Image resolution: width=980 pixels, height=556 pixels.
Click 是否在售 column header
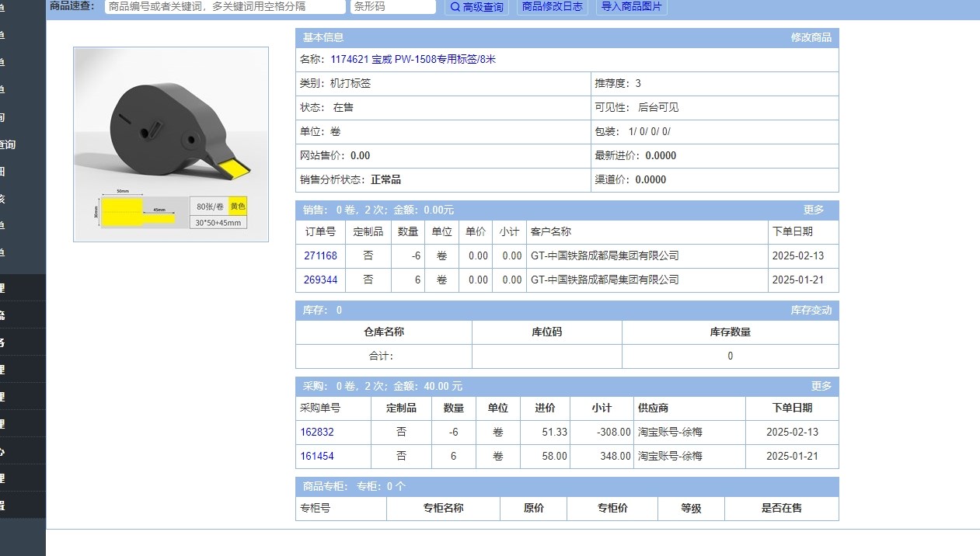781,508
